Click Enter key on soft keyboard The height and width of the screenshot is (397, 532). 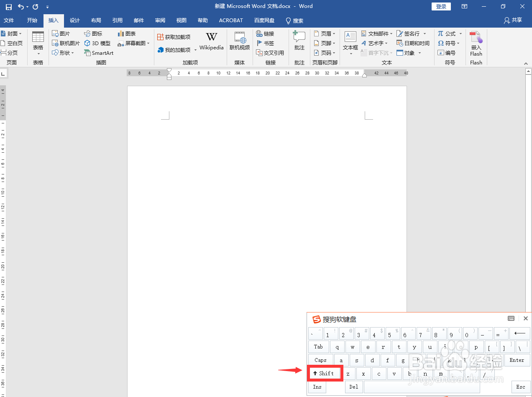(517, 360)
